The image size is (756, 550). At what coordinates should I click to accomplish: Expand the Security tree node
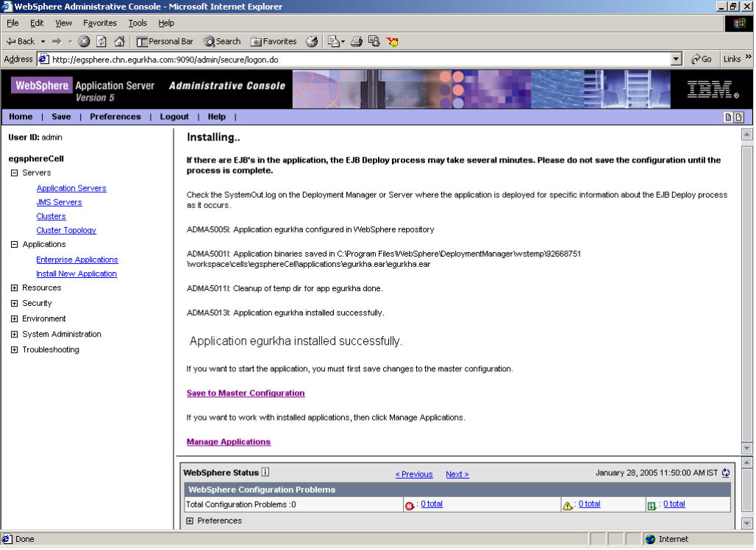coord(15,304)
